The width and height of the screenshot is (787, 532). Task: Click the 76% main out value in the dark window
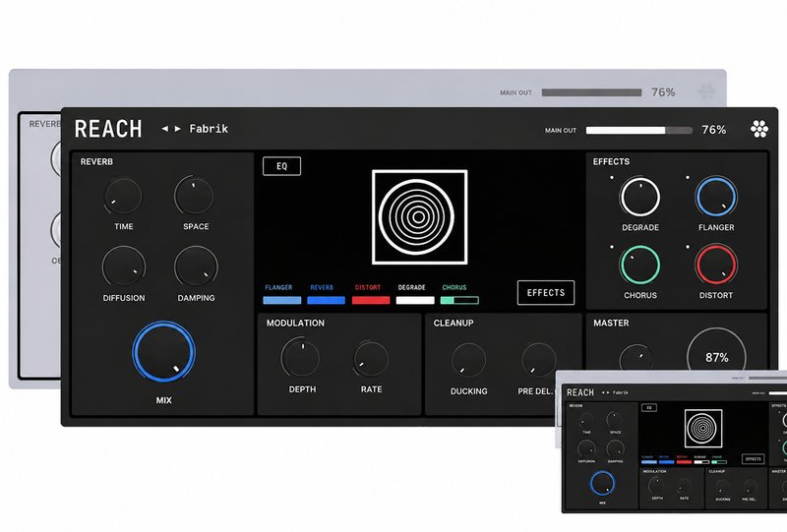pyautogui.click(x=714, y=130)
